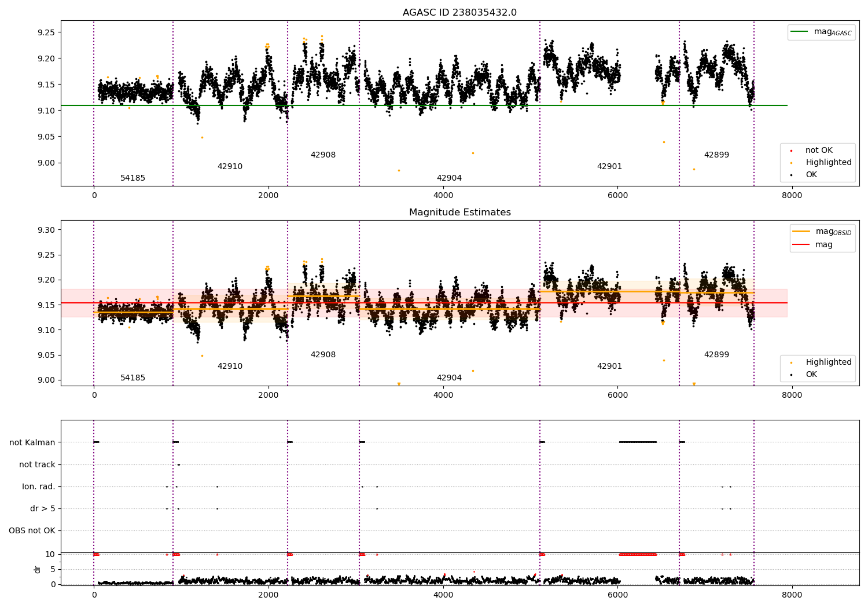Click the 8000 x-tick under the bottom plot
The height and width of the screenshot is (608, 868).
tap(792, 595)
